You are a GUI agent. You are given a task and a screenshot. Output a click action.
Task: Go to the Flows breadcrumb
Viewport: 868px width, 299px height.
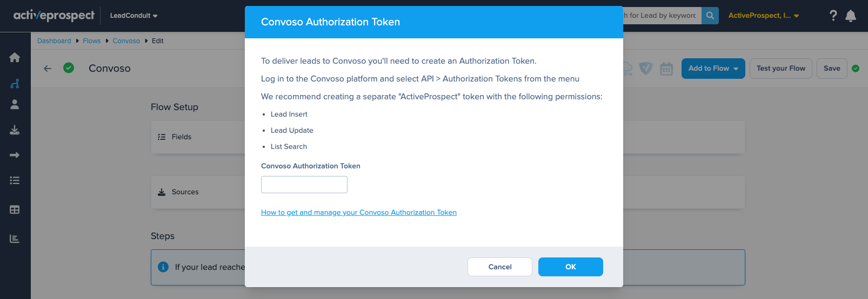coord(92,41)
